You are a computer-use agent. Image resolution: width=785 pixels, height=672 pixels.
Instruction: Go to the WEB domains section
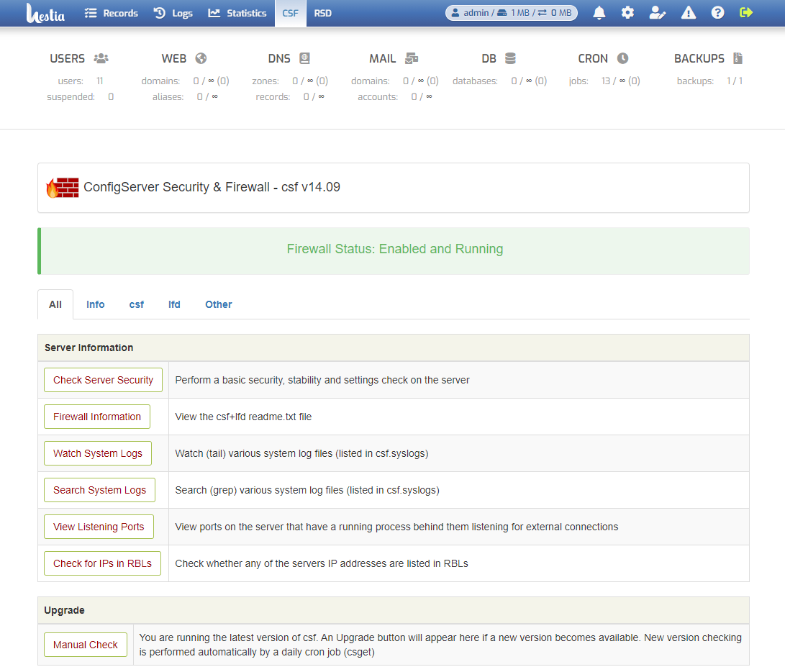coord(183,59)
